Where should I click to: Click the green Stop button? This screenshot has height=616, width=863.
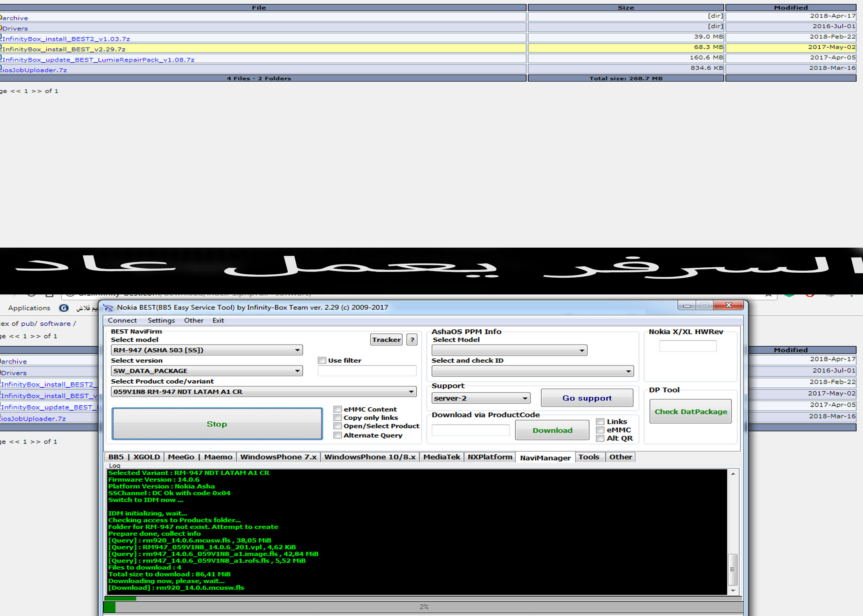pos(217,424)
